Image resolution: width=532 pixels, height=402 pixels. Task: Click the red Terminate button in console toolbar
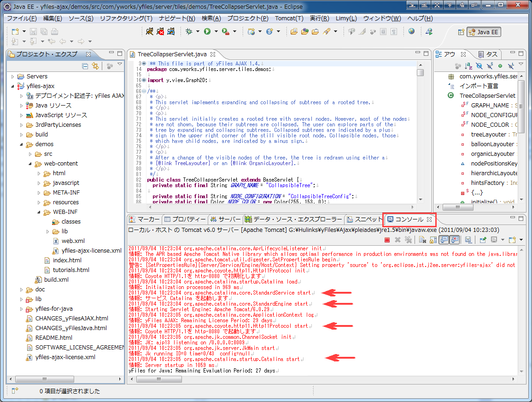[x=387, y=240]
